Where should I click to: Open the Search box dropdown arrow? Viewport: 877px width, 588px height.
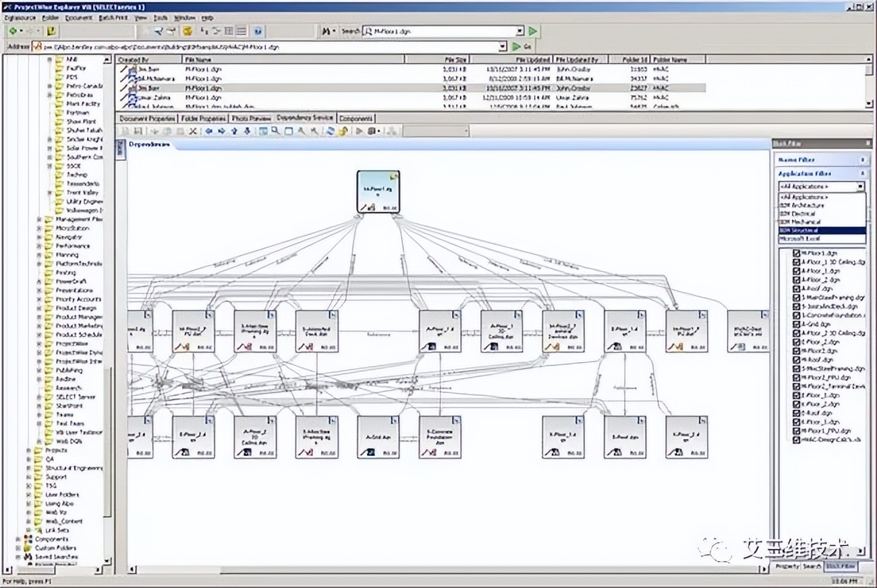pos(520,31)
